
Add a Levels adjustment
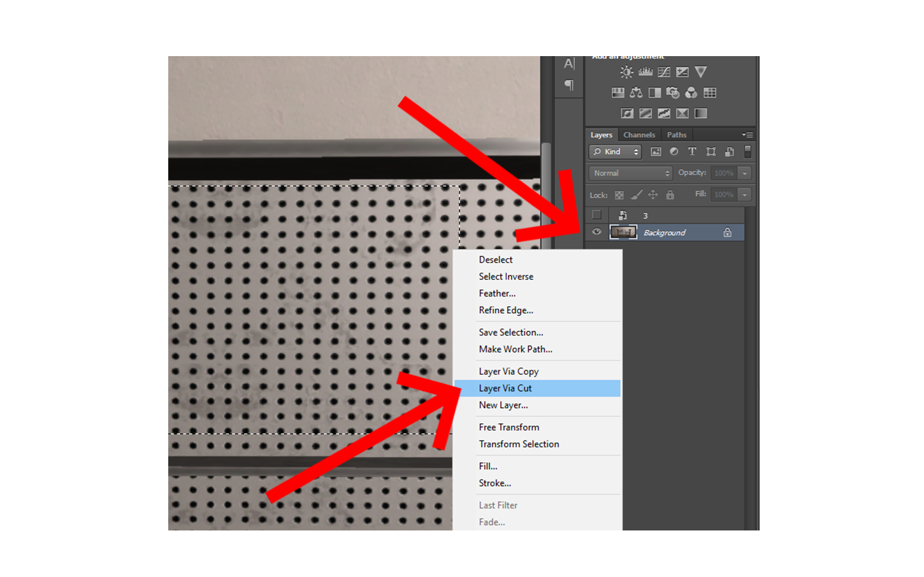646,72
